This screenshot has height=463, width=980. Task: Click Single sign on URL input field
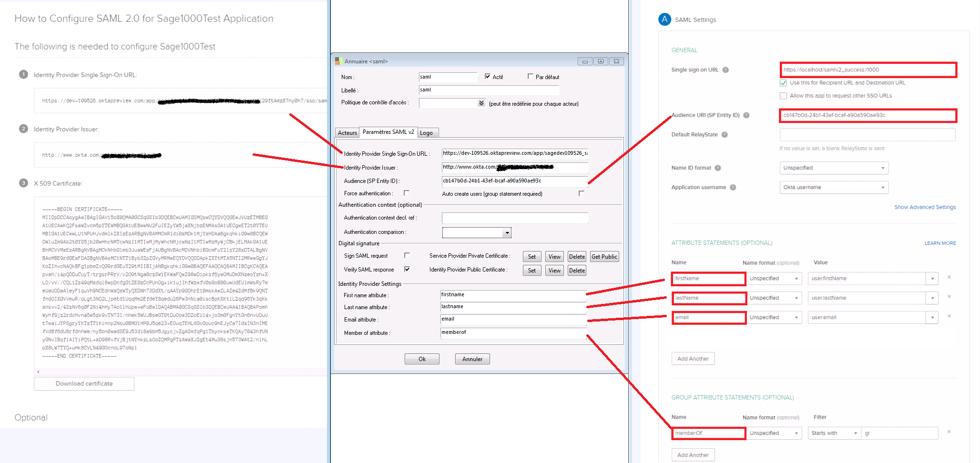click(x=868, y=70)
